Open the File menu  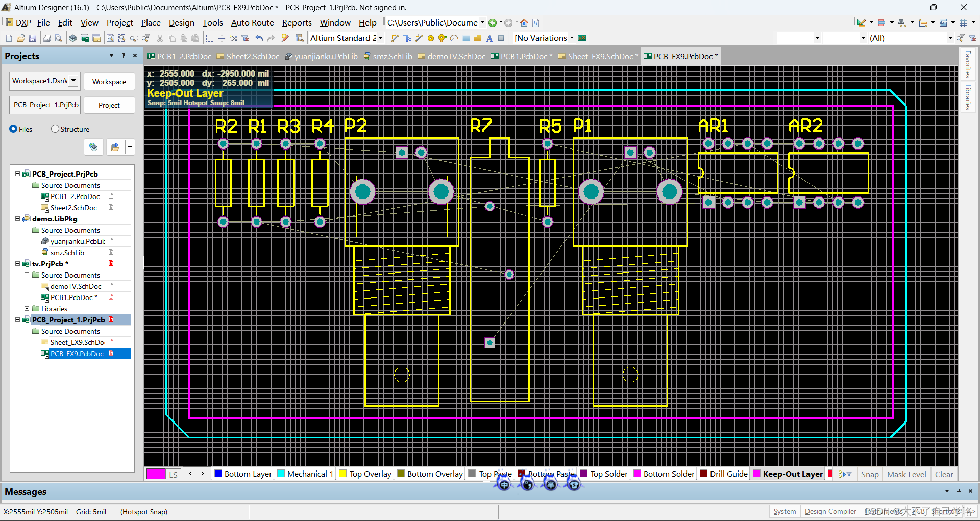(x=43, y=23)
